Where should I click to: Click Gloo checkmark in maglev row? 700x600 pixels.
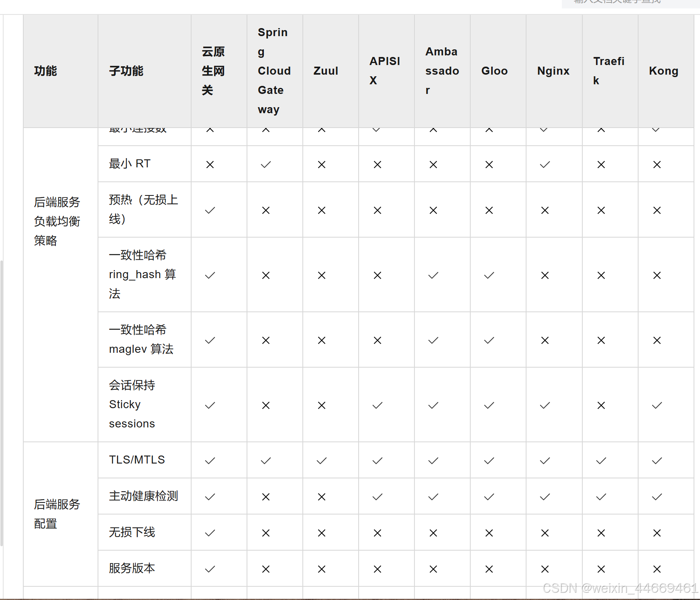[489, 340]
